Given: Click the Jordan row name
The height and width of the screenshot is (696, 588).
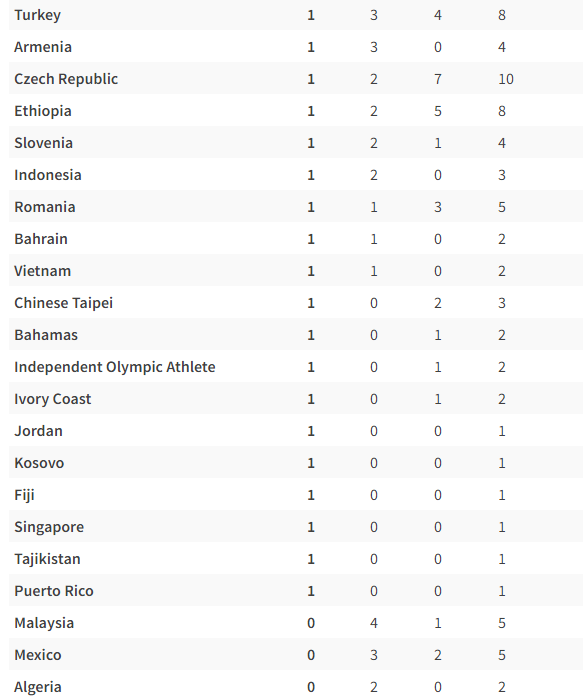Looking at the screenshot, I should point(38,431).
